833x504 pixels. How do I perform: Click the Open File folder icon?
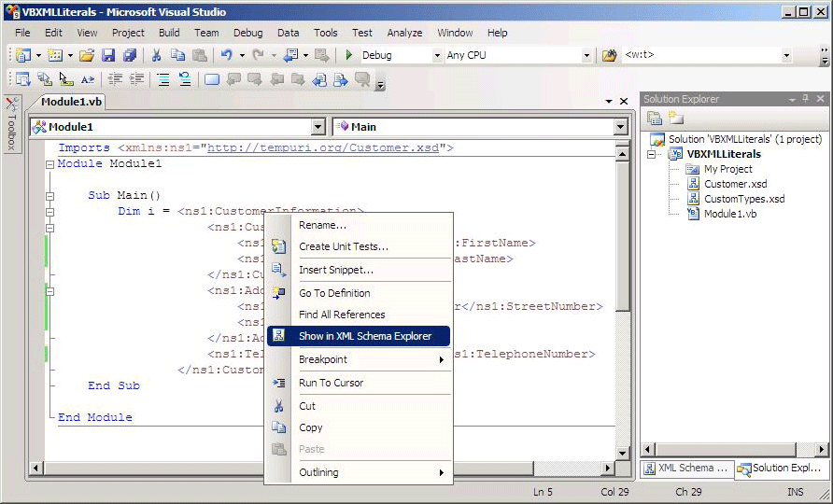86,56
